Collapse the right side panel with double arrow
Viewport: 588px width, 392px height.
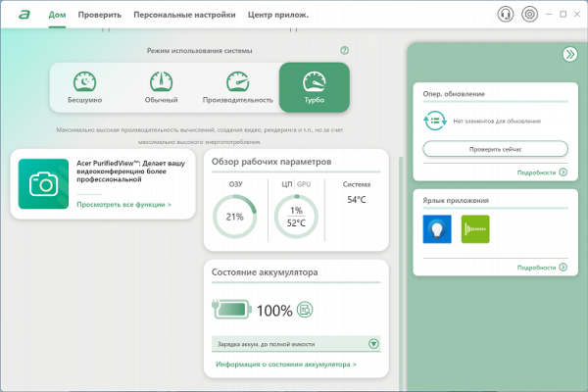(569, 55)
